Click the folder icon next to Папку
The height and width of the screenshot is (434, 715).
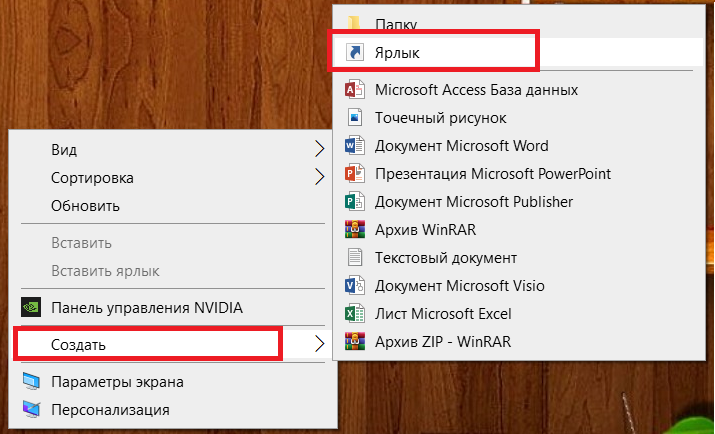tap(354, 22)
